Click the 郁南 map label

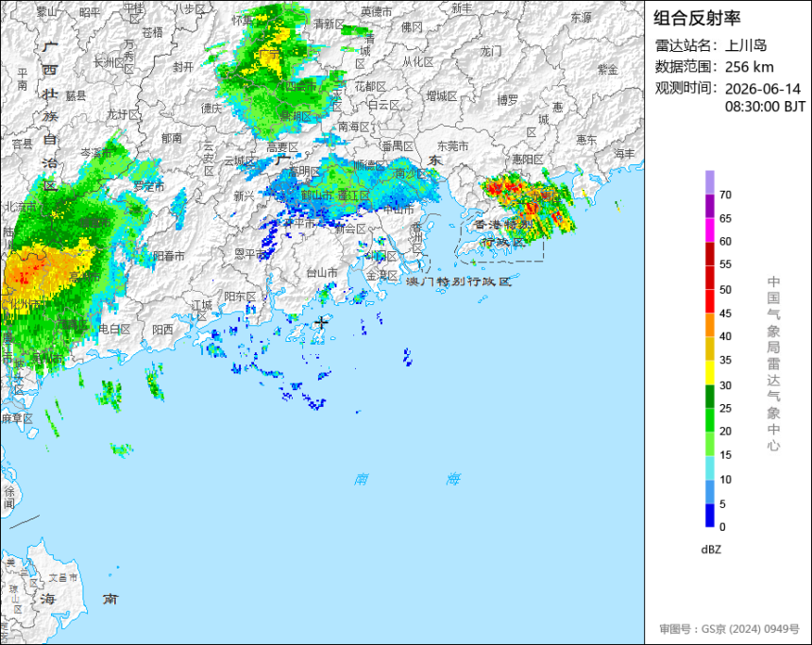(x=171, y=138)
